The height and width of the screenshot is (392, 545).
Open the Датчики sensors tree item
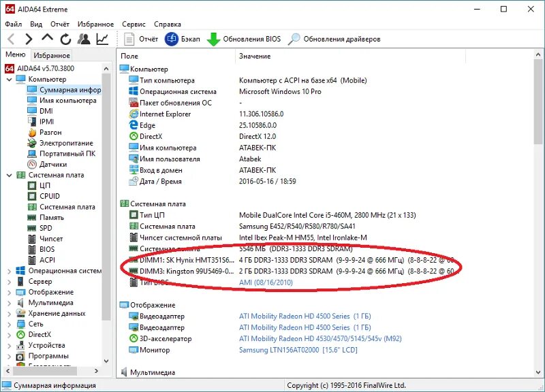click(47, 164)
